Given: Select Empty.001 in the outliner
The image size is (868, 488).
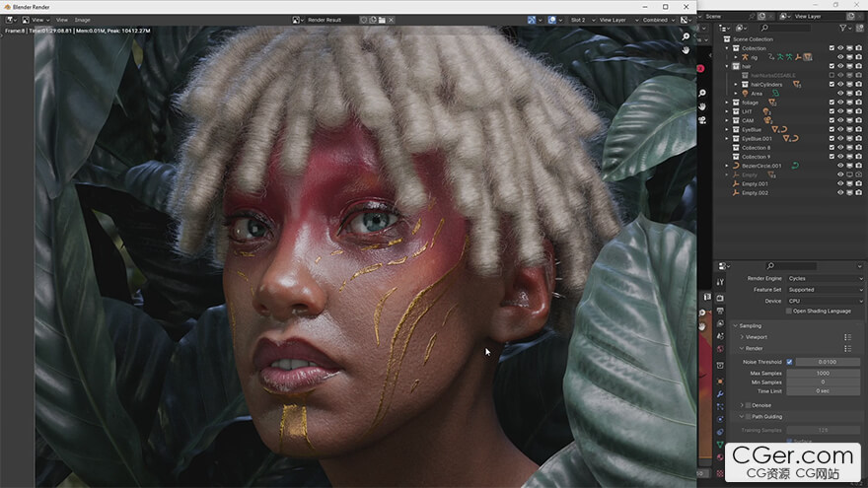Looking at the screenshot, I should (755, 183).
